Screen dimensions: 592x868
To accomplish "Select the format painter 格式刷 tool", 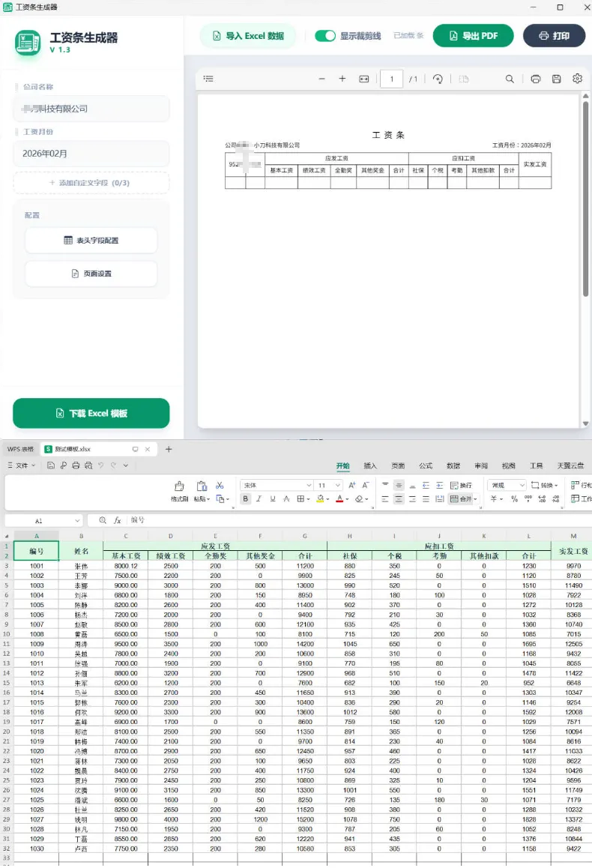I will [179, 491].
